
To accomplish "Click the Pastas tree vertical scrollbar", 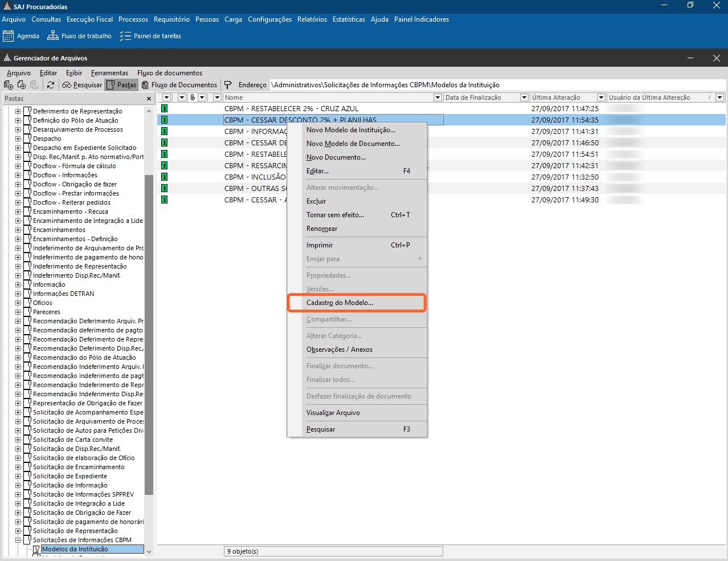I will click(x=149, y=331).
